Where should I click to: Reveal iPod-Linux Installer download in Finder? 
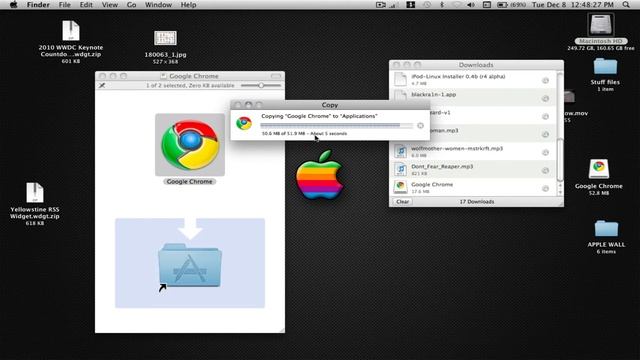click(545, 80)
